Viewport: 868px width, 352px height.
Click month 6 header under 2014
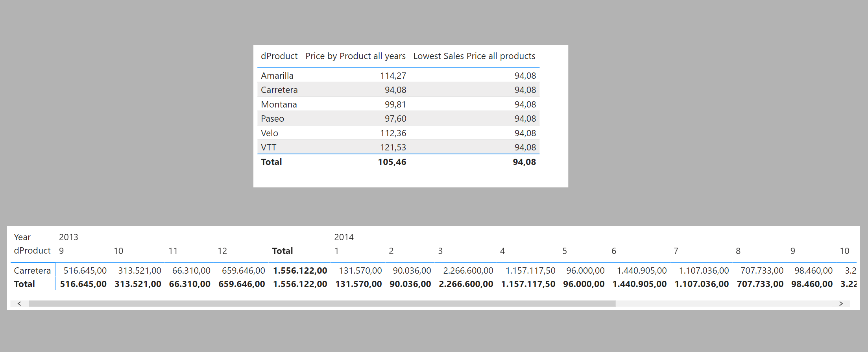(614, 251)
